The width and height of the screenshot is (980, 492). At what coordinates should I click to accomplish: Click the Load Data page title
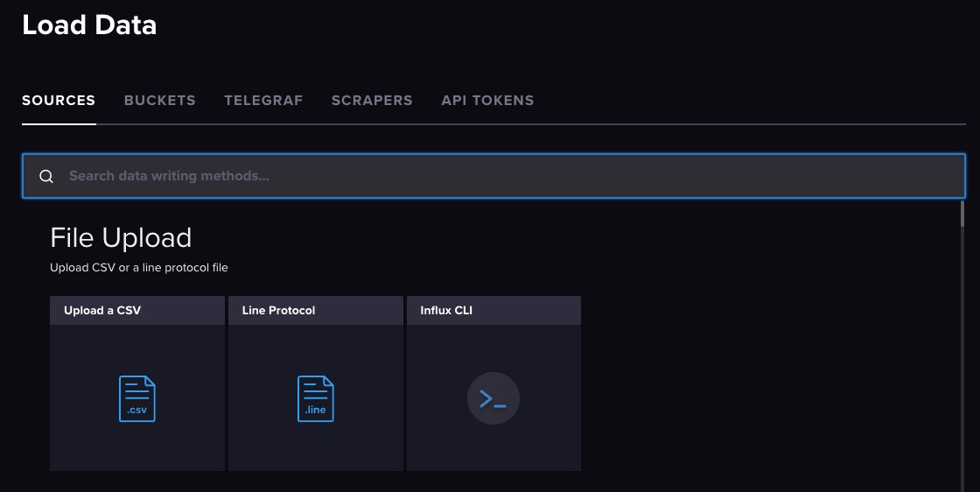tap(89, 25)
